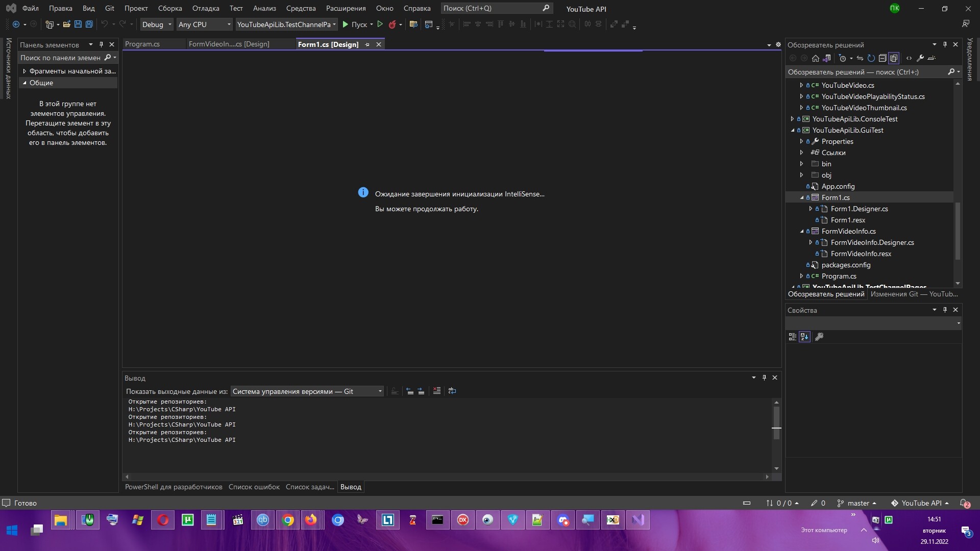Open startup project dropdown YouTubeApiLib.TestChannelPa
Image resolution: width=980 pixels, height=551 pixels.
(x=286, y=24)
